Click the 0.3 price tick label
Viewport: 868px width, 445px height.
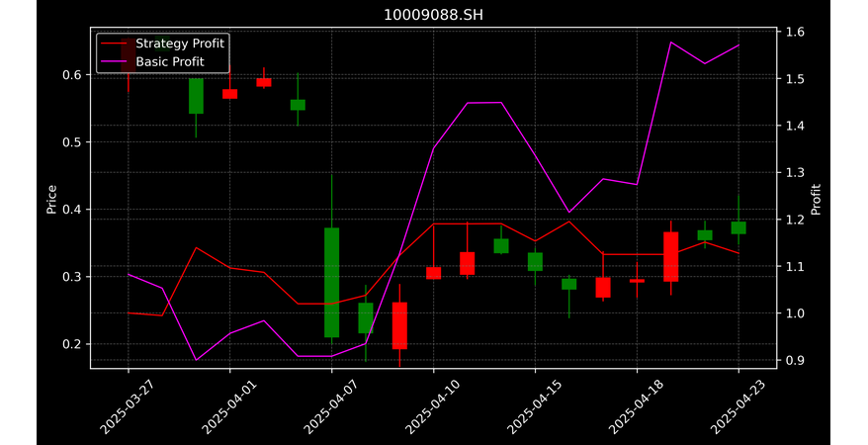(72, 277)
